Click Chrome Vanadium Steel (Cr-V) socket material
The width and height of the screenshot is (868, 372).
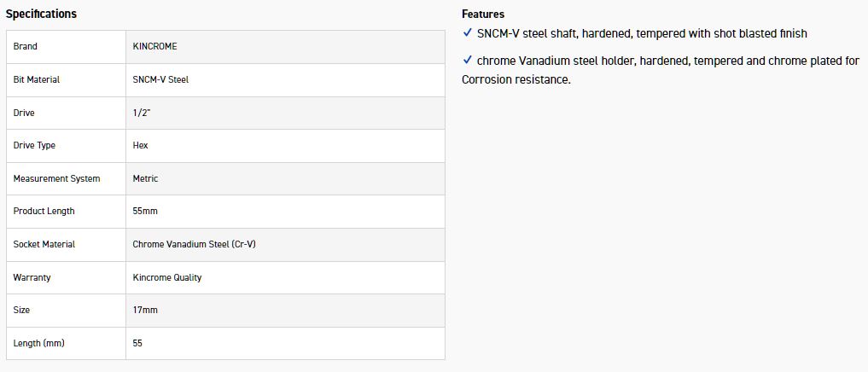(x=194, y=244)
